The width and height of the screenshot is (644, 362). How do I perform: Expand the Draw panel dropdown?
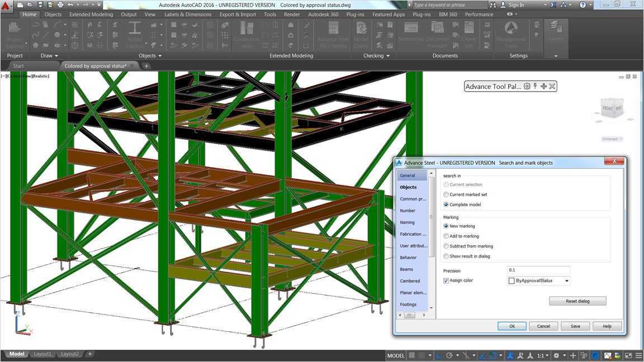tap(56, 56)
